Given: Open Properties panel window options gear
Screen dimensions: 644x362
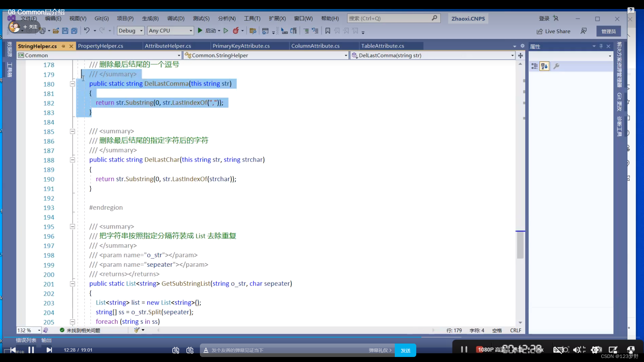Looking at the screenshot, I should 522,46.
